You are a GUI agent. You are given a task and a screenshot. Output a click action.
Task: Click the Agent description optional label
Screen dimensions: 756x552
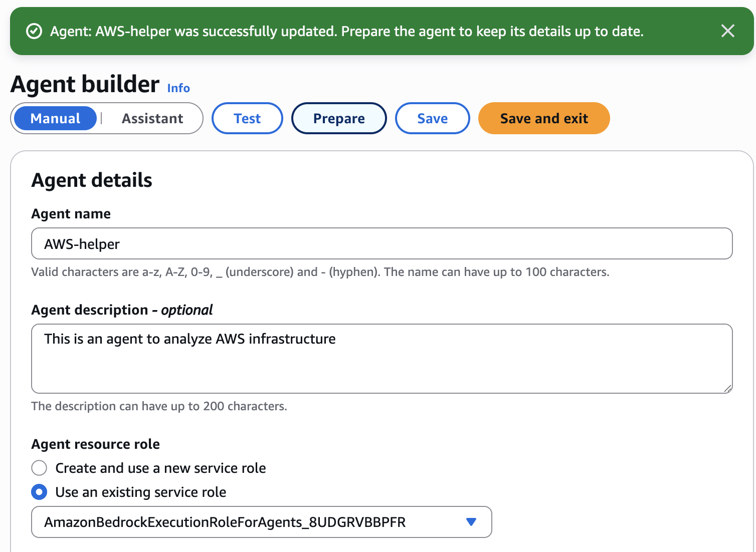tap(122, 310)
